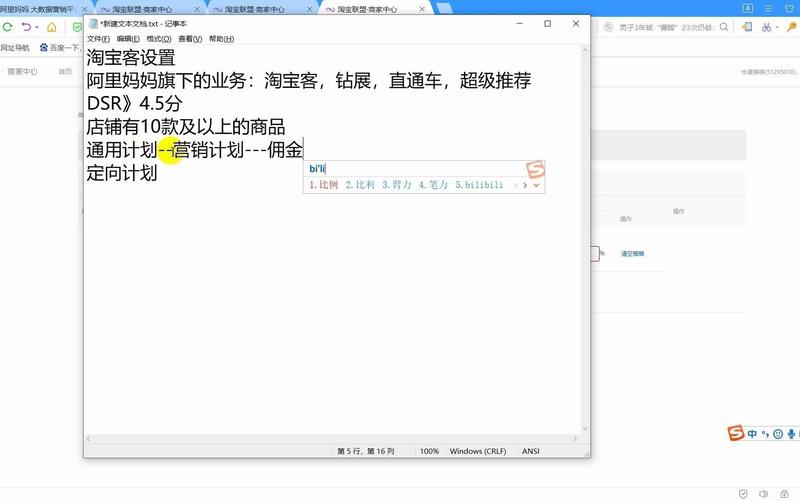
Task: Click the key password icon in browser toolbar
Action: [792, 27]
